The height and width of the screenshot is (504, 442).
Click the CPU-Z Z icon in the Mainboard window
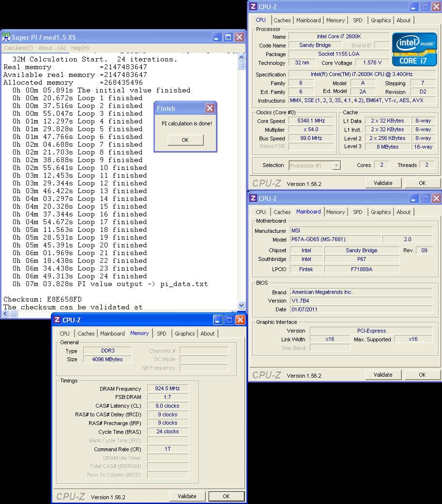click(253, 199)
